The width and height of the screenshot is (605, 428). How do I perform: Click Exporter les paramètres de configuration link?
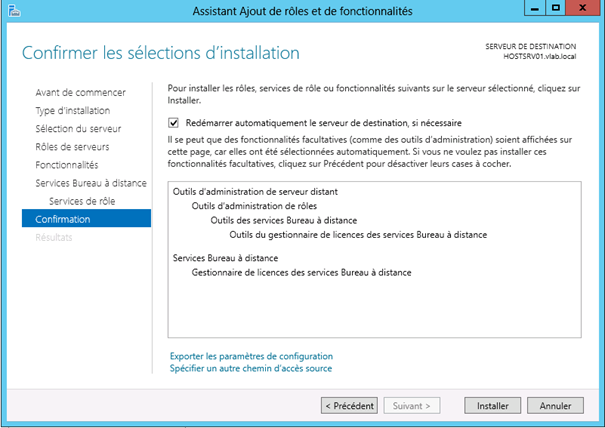[251, 356]
